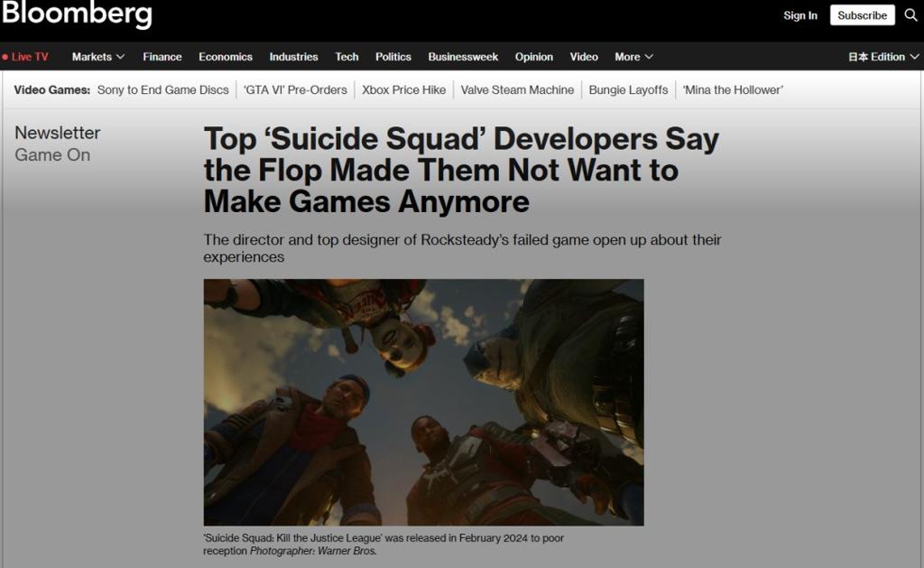
Task: Go to the Economics section
Action: pos(226,57)
